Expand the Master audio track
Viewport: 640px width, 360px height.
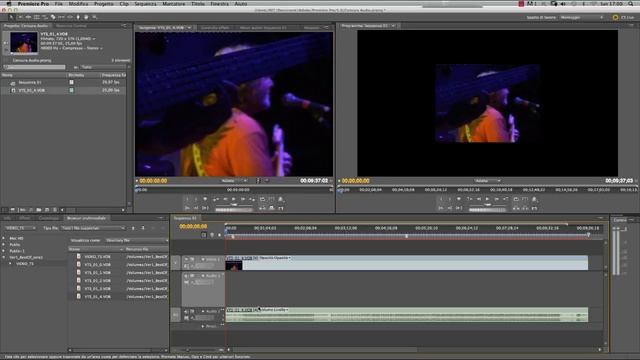click(x=203, y=326)
